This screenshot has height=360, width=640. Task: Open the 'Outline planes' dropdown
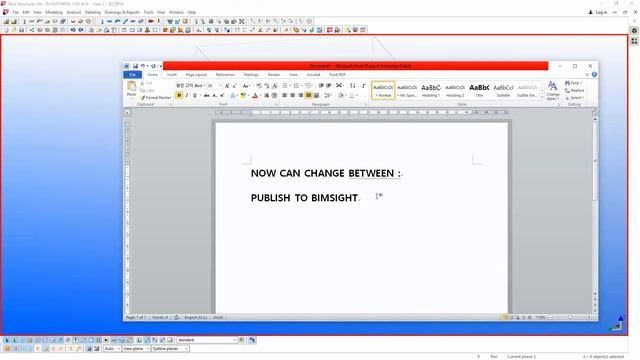click(170, 349)
